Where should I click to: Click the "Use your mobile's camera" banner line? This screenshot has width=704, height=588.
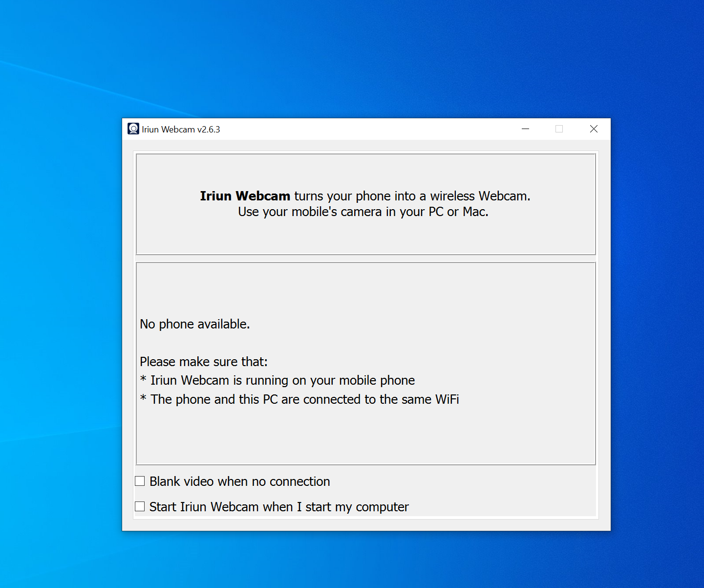point(363,212)
